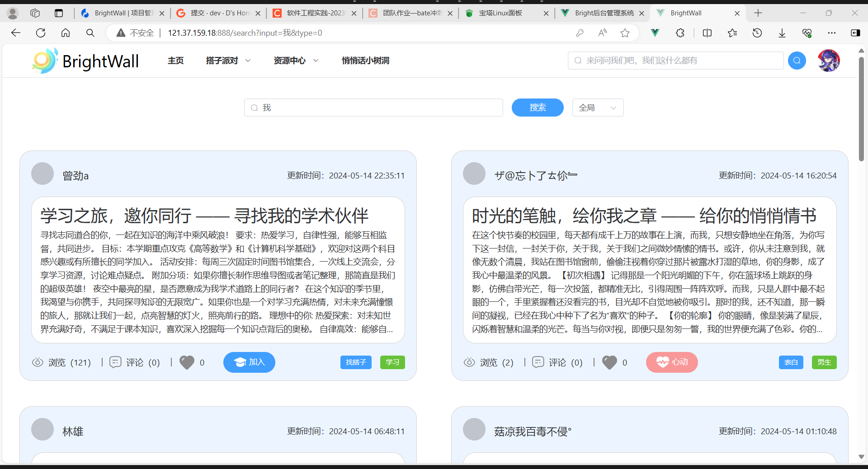Click read aloud icon in address bar
868x469 pixels.
click(603, 33)
